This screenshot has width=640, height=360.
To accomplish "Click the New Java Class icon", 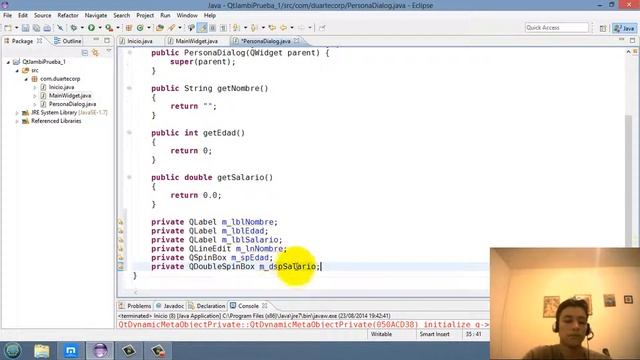I will (140, 28).
